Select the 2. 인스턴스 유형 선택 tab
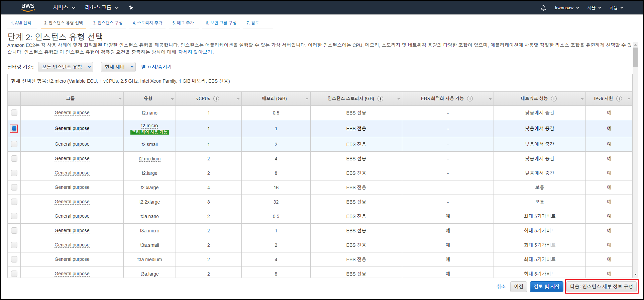Screen dimensions: 644x300 [x=64, y=23]
